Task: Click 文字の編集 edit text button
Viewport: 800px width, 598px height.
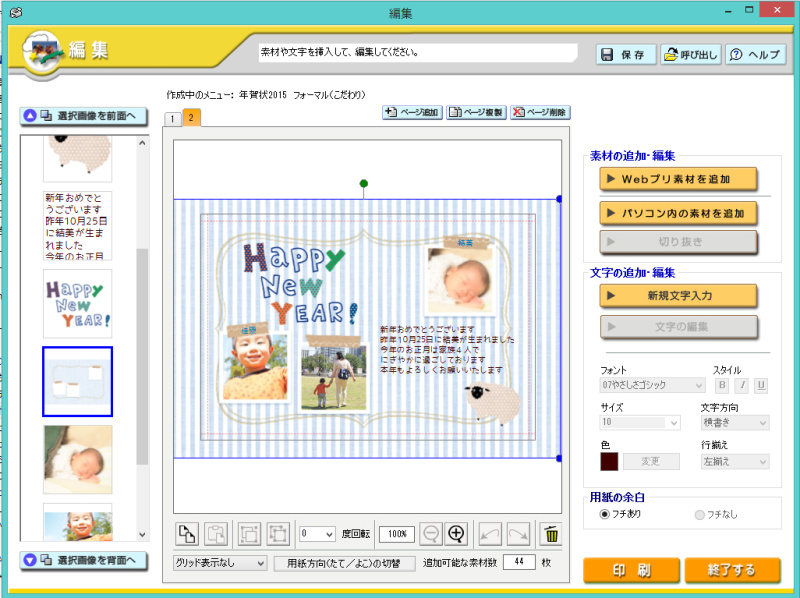Action: (x=678, y=327)
